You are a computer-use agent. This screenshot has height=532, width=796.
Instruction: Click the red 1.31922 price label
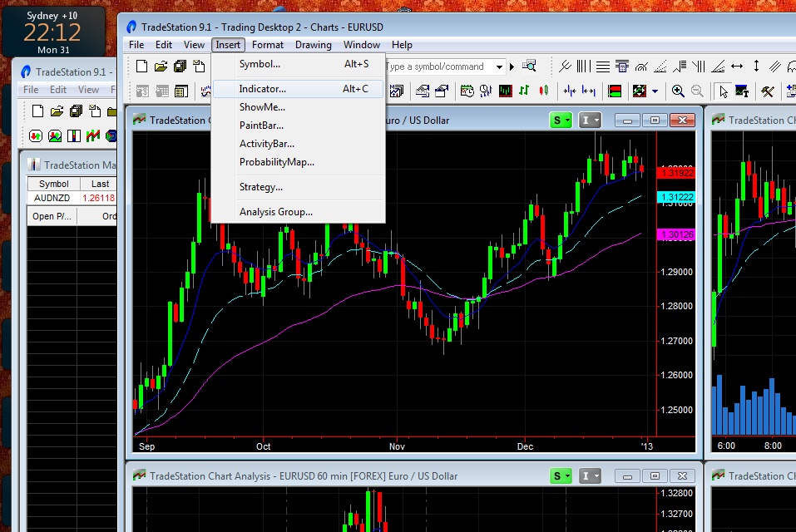(676, 173)
